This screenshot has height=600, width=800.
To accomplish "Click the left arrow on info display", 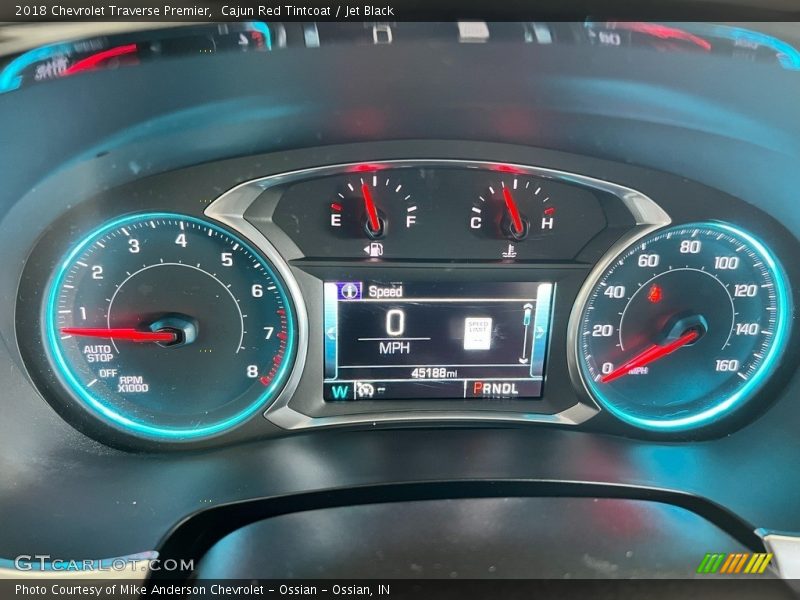I will click(x=331, y=333).
